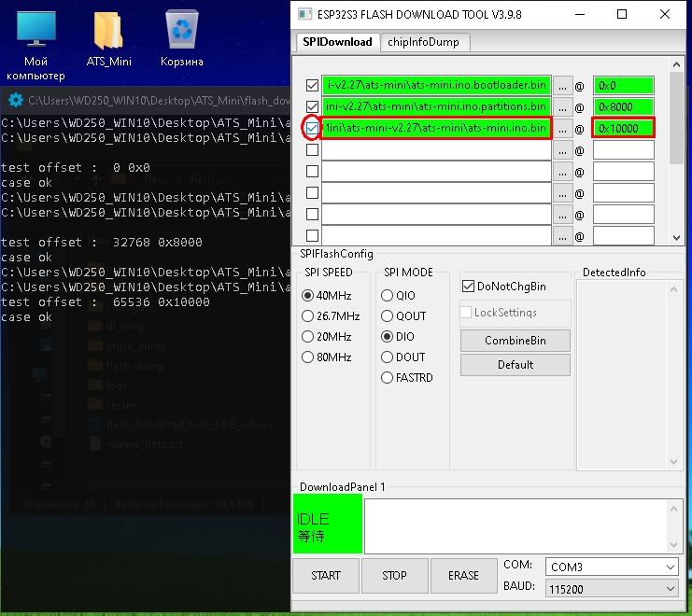Click the ats-mini.ino.bin file path field
This screenshot has width=692, height=616.
click(x=436, y=128)
